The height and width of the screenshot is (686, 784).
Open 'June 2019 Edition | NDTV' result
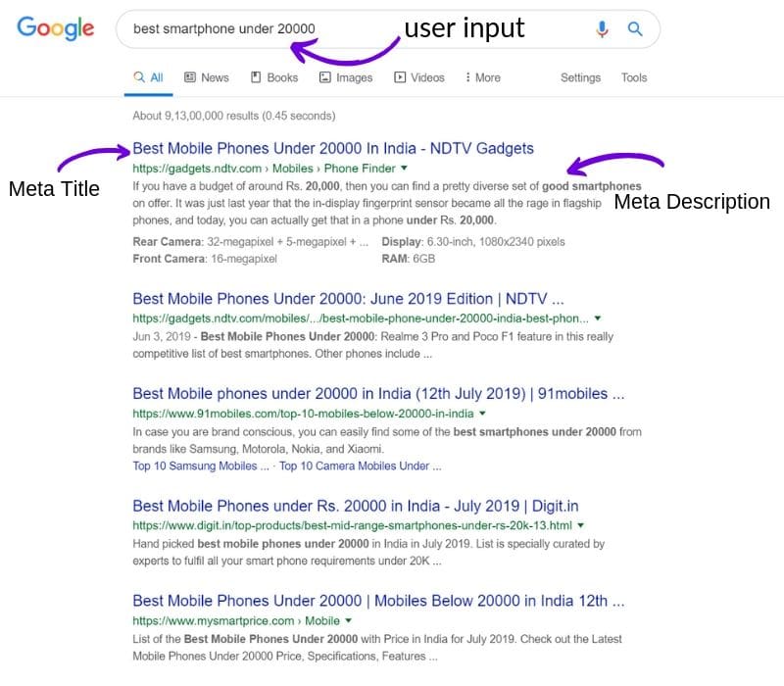[348, 299]
